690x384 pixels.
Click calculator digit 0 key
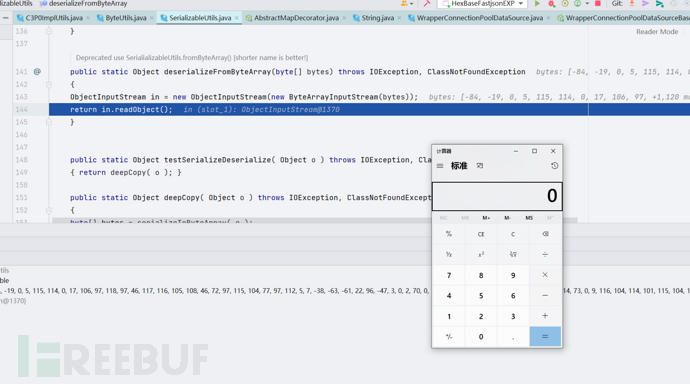point(481,336)
